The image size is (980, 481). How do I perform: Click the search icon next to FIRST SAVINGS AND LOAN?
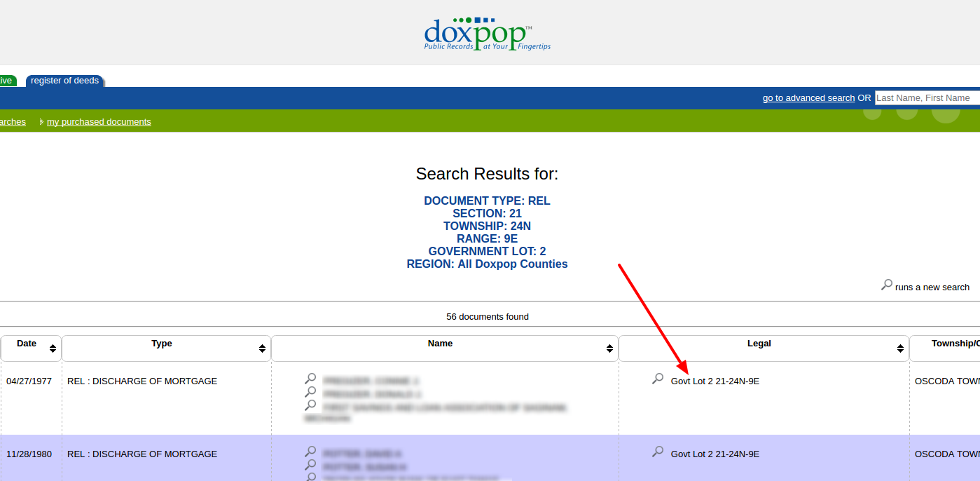[310, 405]
